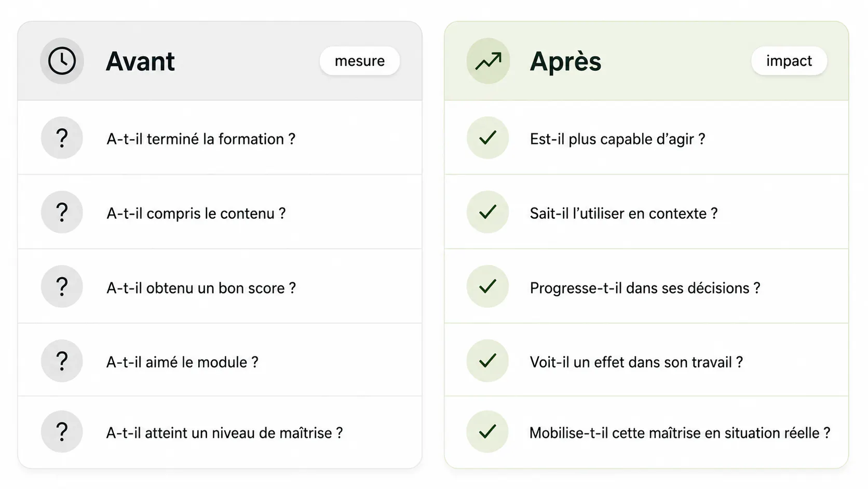Toggle checkmark for Sait-il l'utiliser en contexte
Screen dimensions: 868x489
(x=487, y=212)
